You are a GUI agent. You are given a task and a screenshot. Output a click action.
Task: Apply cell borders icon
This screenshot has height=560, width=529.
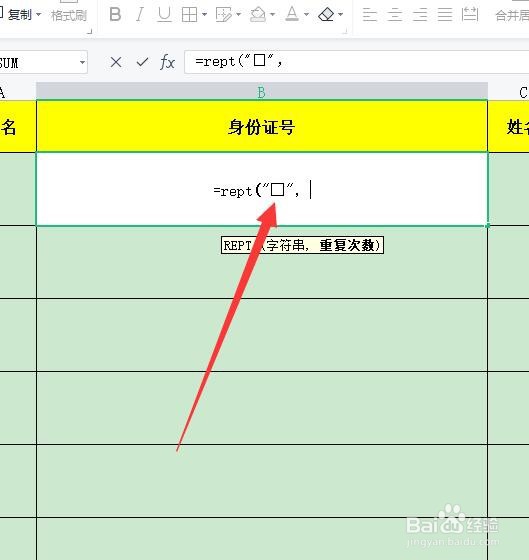[189, 15]
